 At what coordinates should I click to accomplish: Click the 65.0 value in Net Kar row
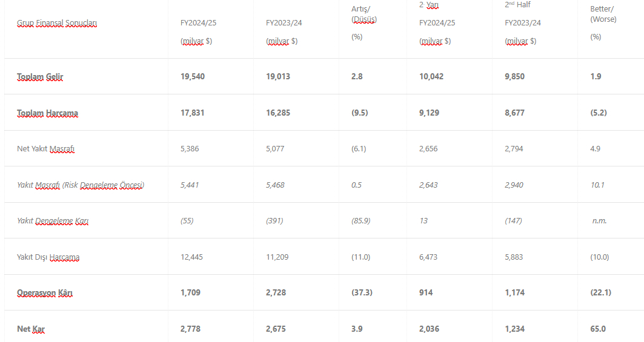597,329
